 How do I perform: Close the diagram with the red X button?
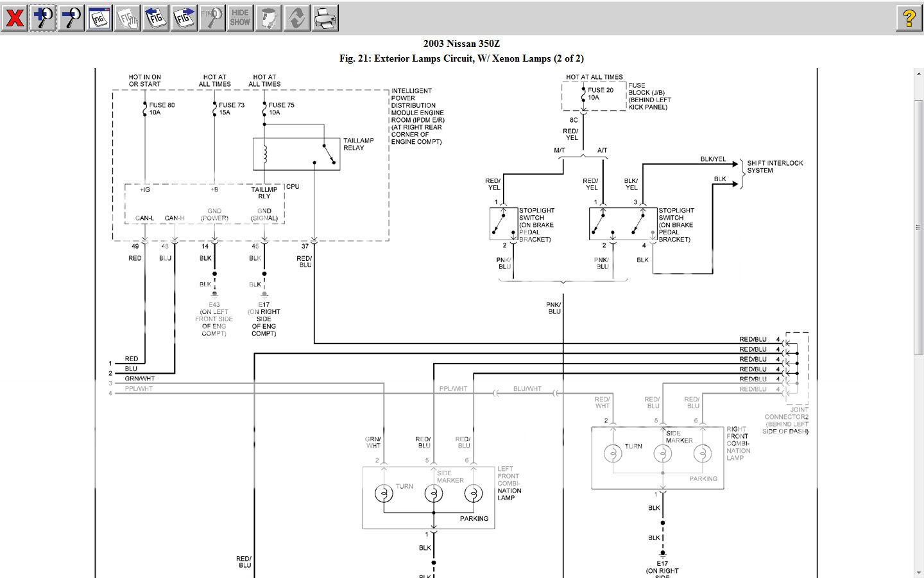pyautogui.click(x=15, y=17)
